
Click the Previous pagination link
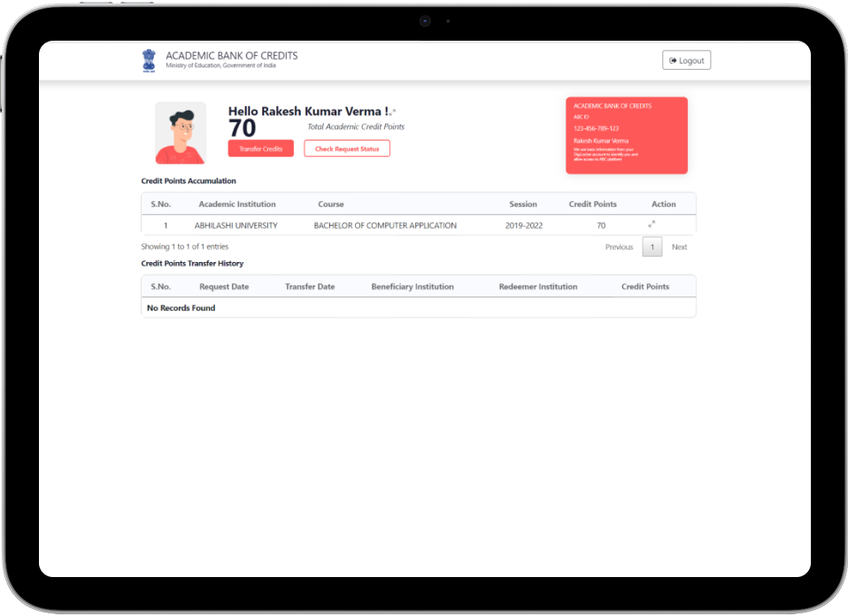(619, 247)
